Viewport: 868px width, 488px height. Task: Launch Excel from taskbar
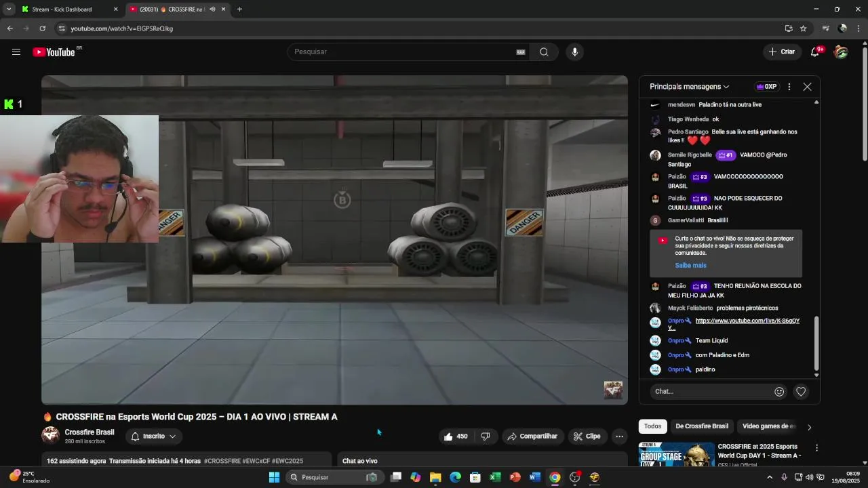click(495, 477)
